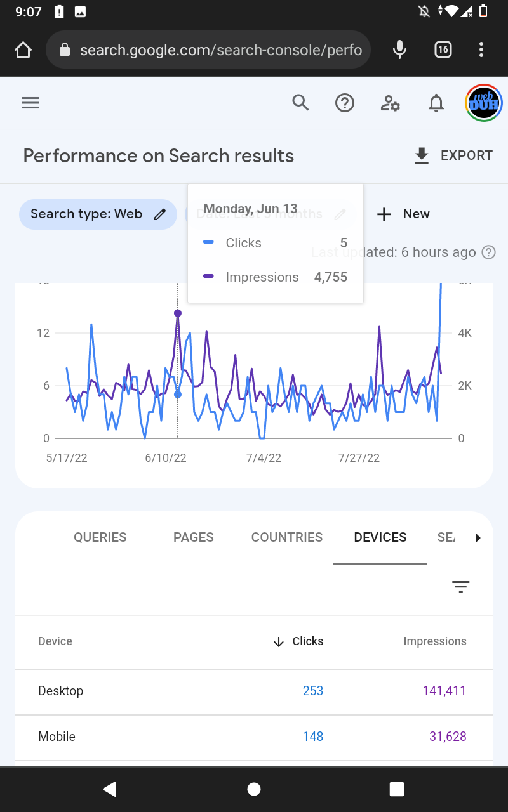Switch to the Queries tab

pyautogui.click(x=100, y=537)
